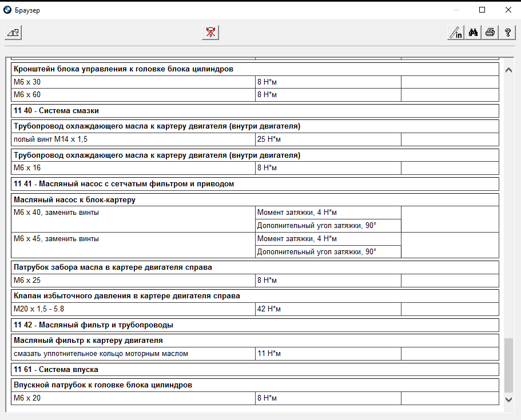The height and width of the screenshot is (420, 521).
Task: Minimize the Браузер window
Action: (456, 10)
